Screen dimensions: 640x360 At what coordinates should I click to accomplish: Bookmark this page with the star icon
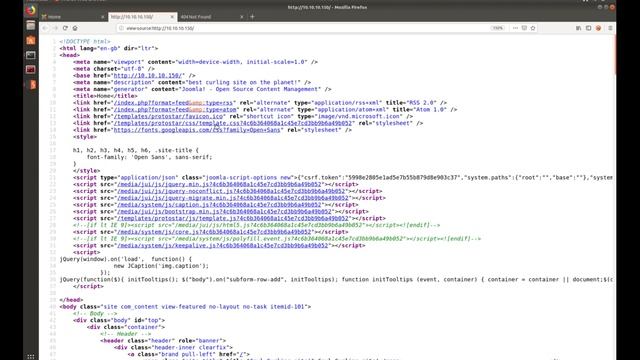[533, 28]
